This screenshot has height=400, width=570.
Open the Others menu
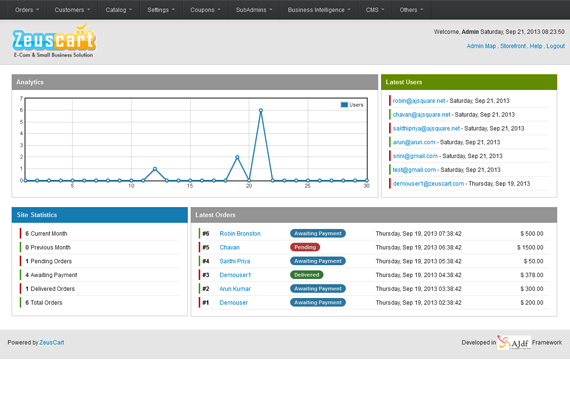[x=411, y=10]
